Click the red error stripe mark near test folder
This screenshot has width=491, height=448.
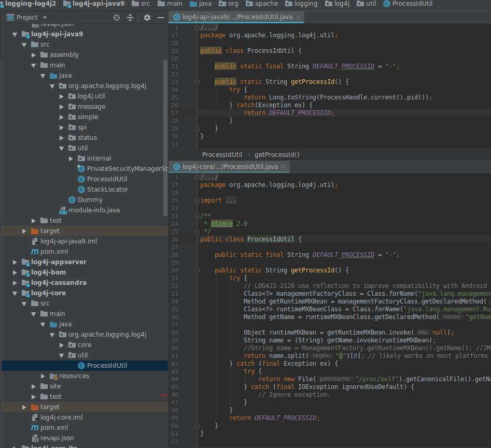(x=164, y=395)
